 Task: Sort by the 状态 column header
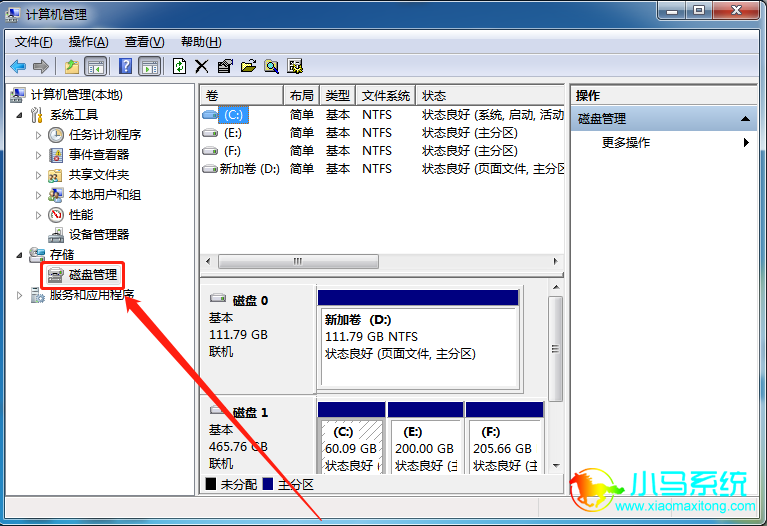coord(490,95)
